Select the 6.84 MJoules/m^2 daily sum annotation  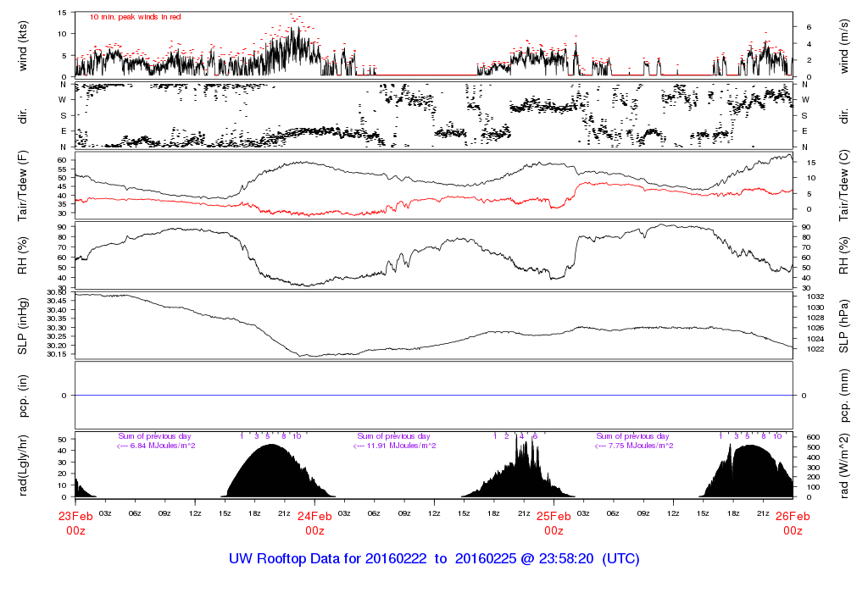(155, 446)
